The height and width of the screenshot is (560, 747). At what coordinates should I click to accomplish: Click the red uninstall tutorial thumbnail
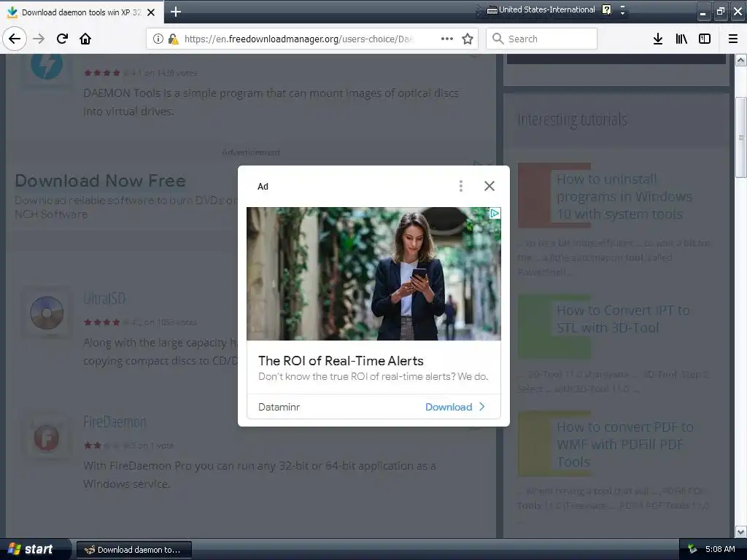click(536, 195)
